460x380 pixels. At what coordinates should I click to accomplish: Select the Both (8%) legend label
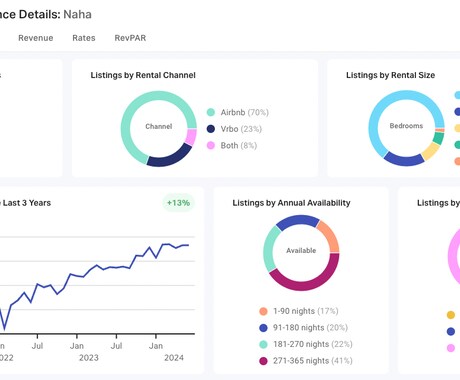click(239, 145)
